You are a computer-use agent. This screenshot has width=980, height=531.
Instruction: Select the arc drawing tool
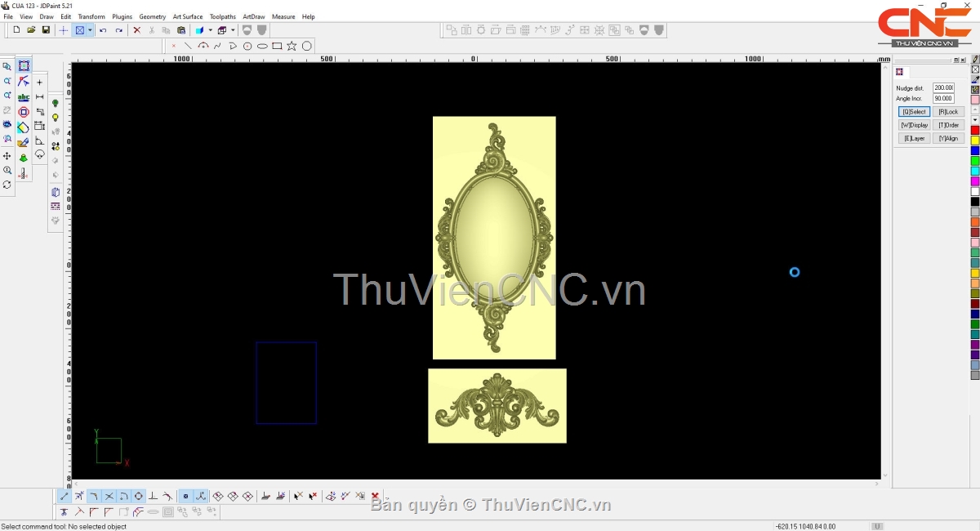coord(203,46)
